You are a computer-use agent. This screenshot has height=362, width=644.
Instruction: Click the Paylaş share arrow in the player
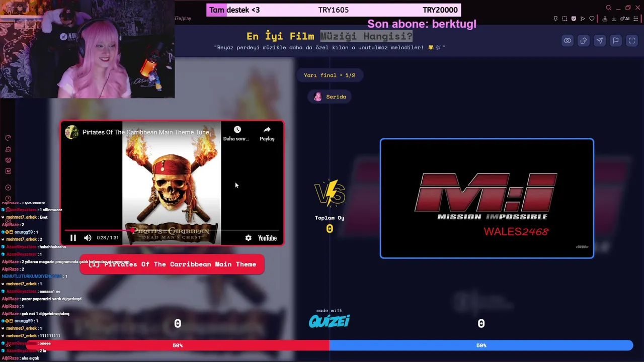click(267, 133)
